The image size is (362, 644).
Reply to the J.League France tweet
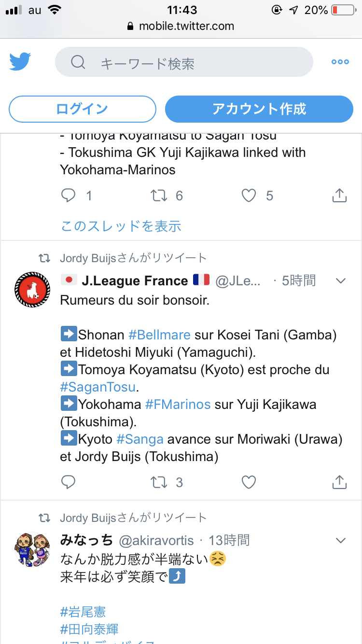68,482
